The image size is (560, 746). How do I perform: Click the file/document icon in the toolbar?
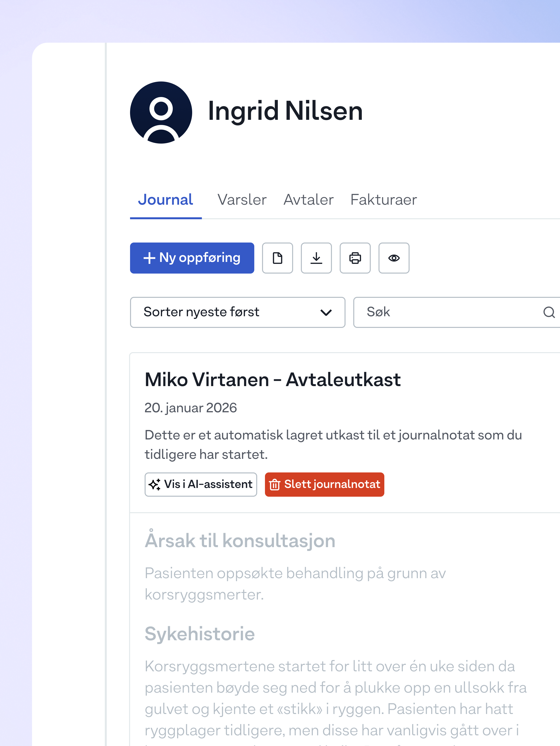pos(277,258)
